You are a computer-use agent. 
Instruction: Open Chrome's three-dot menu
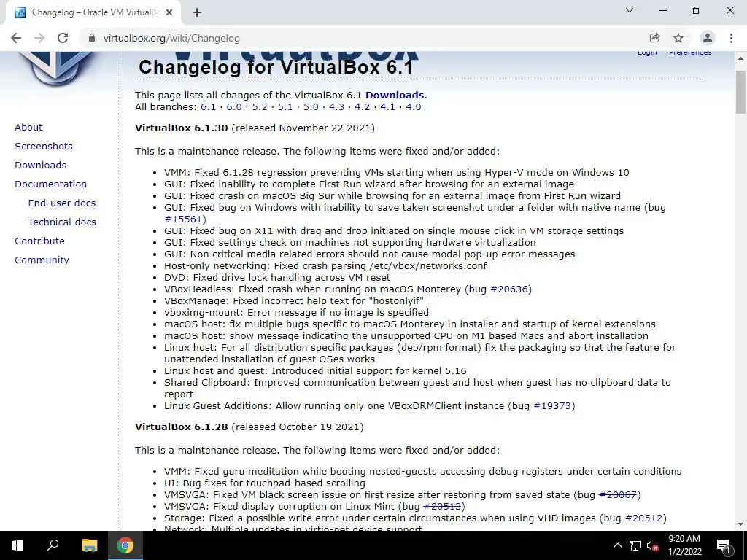coord(731,38)
